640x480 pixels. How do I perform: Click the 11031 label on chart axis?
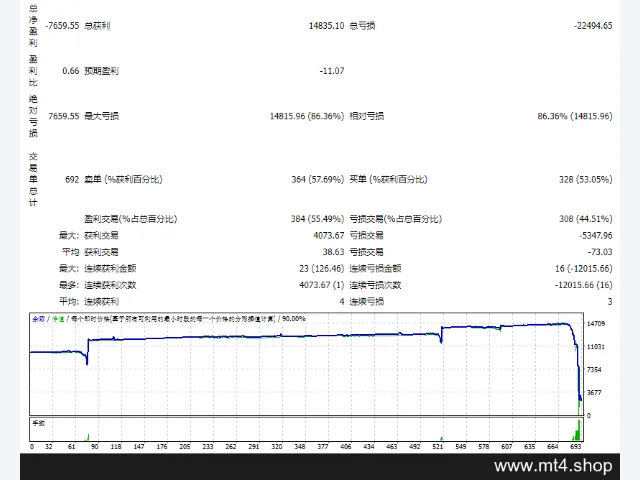(x=596, y=347)
